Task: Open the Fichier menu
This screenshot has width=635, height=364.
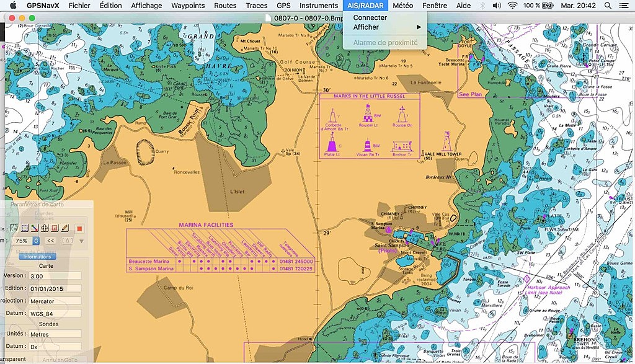Action: (x=79, y=6)
